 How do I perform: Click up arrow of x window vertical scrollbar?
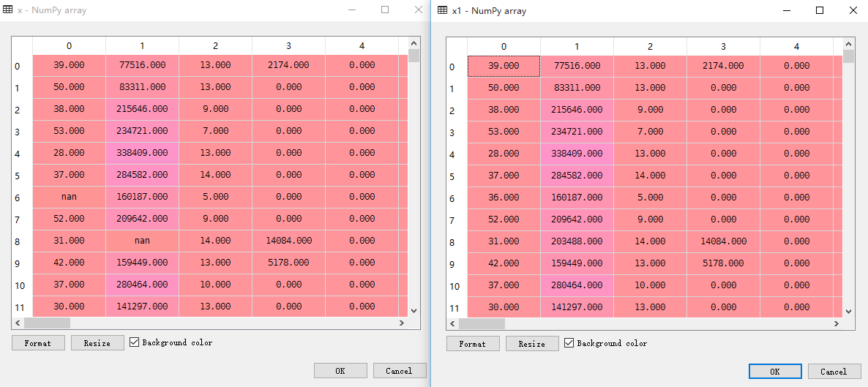pos(414,42)
